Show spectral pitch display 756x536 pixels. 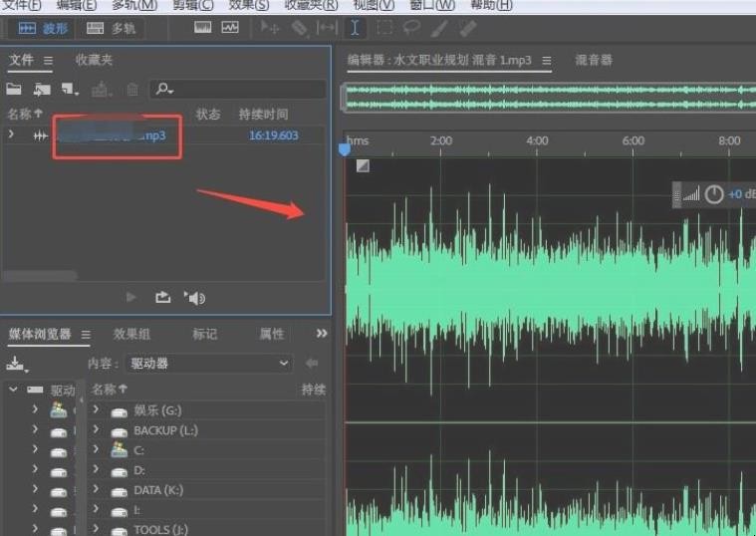point(230,28)
